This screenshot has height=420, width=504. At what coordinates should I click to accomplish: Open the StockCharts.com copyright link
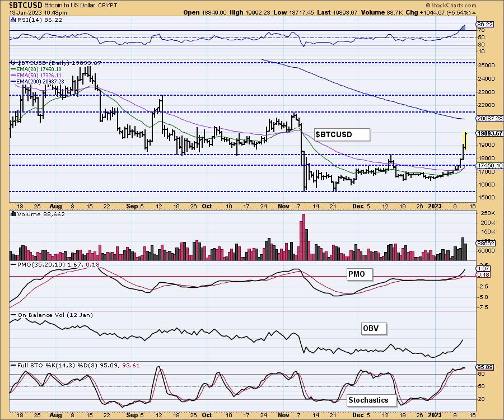[x=451, y=5]
